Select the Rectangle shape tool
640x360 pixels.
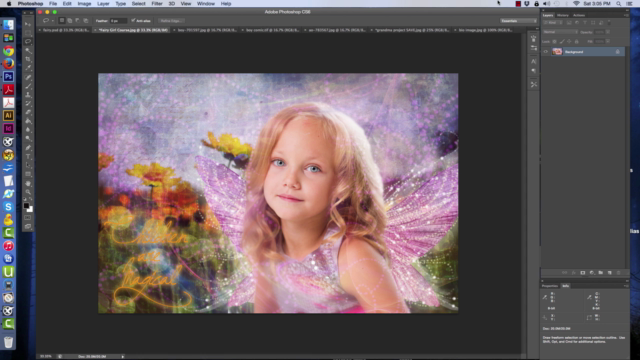pyautogui.click(x=28, y=174)
